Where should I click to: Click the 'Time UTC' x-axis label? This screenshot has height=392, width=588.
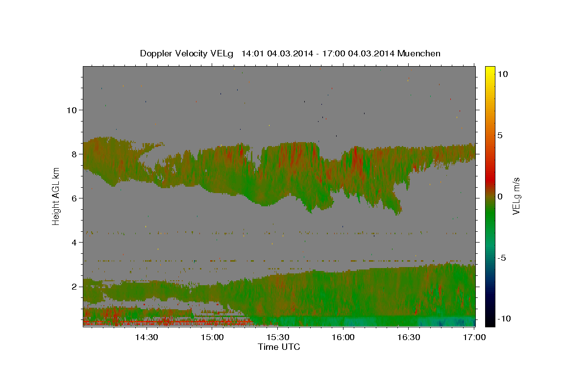click(279, 347)
